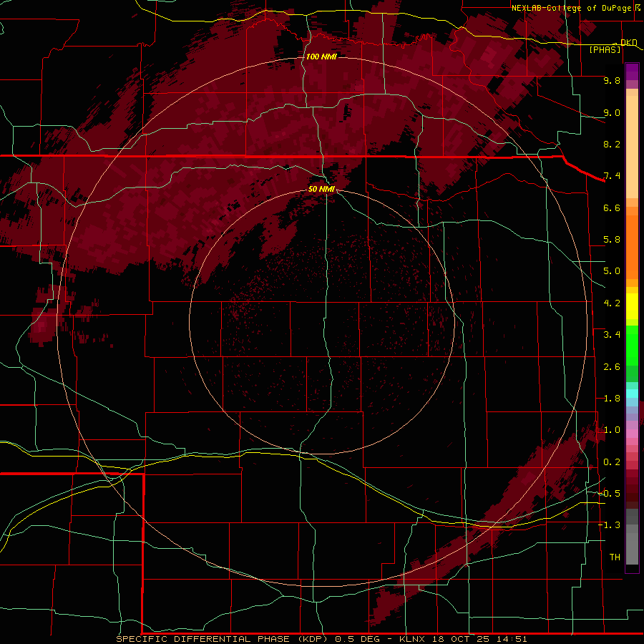Select the 50 NMI range ring label
Screen dimensions: 644x644
321,189
